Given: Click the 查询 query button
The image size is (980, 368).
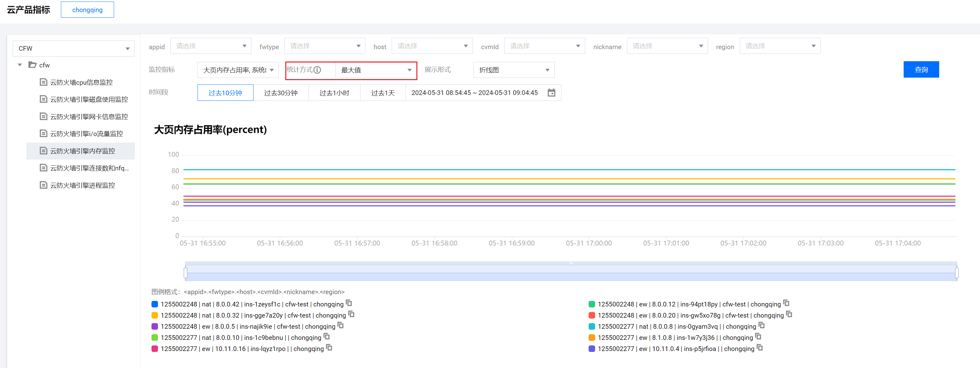Looking at the screenshot, I should point(921,70).
